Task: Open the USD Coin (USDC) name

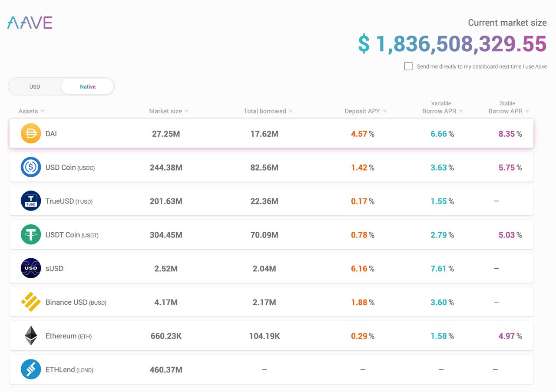Action: pos(70,168)
